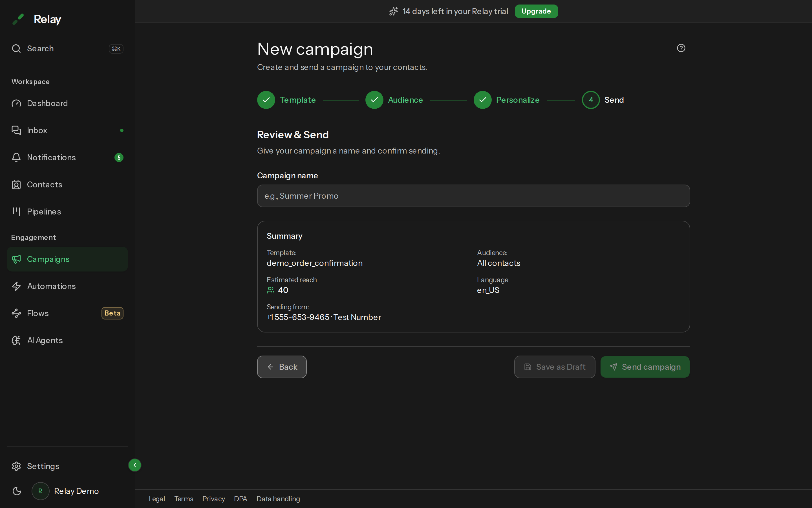The height and width of the screenshot is (508, 812).
Task: Click the Dashboard gauge icon
Action: [x=16, y=103]
